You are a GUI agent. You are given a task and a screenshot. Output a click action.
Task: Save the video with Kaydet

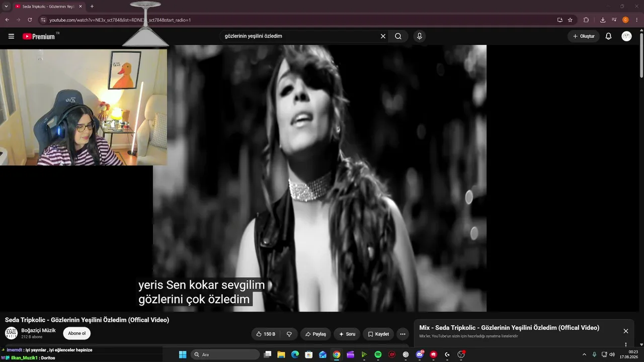(x=378, y=334)
